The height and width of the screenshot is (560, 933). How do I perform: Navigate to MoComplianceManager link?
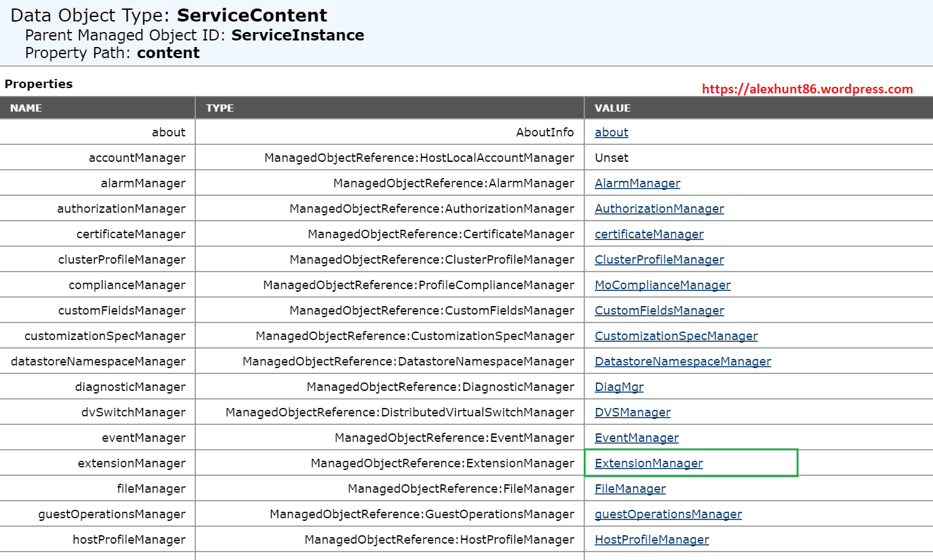click(662, 285)
